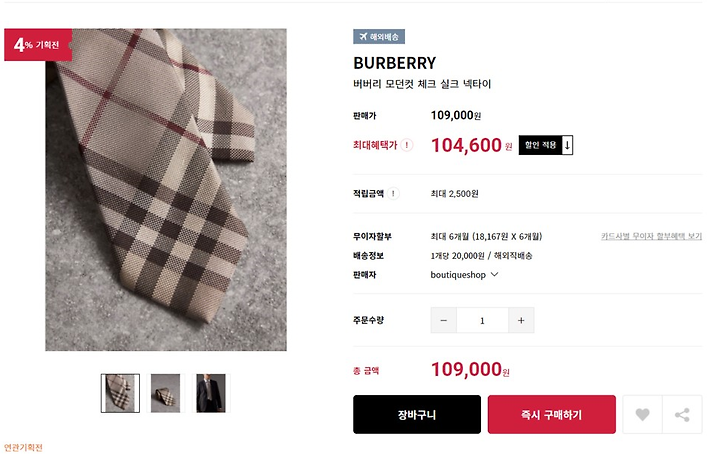720x454 pixels.
Task: Click the 4% 기획전 red badge
Action: [x=38, y=45]
